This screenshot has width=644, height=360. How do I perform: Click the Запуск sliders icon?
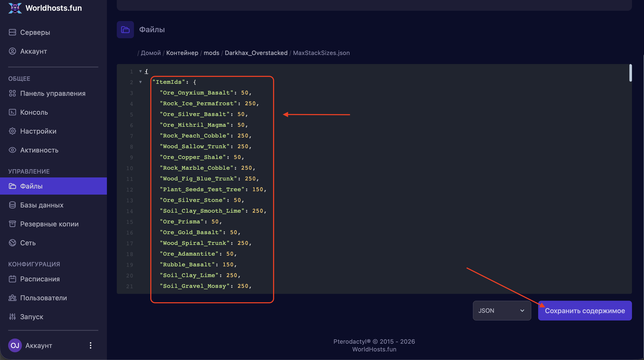pyautogui.click(x=12, y=316)
